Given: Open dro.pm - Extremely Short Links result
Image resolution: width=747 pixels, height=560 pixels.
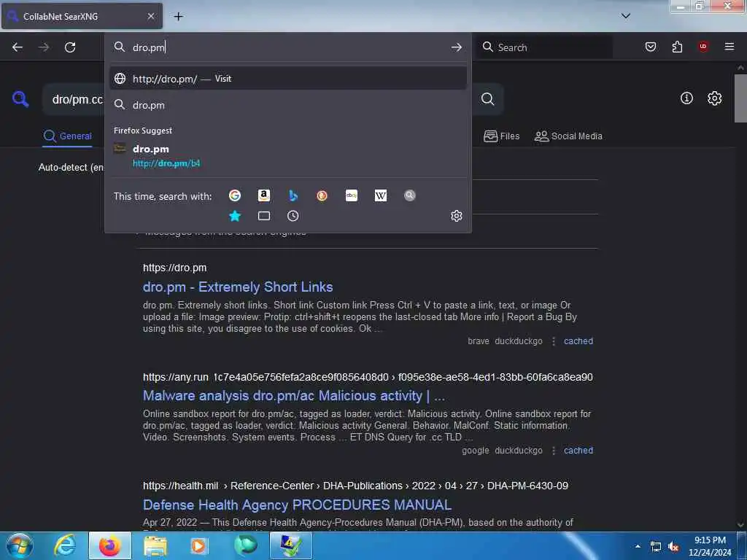Looking at the screenshot, I should click(x=238, y=287).
